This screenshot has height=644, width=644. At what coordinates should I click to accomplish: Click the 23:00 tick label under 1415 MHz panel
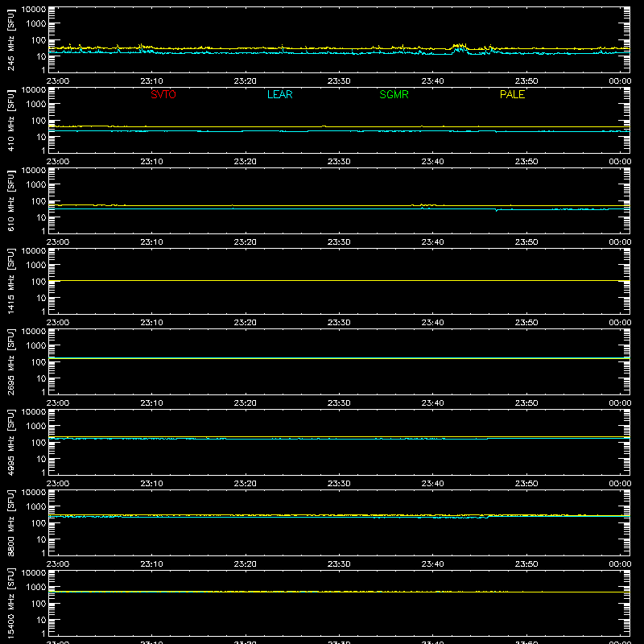pyautogui.click(x=58, y=323)
